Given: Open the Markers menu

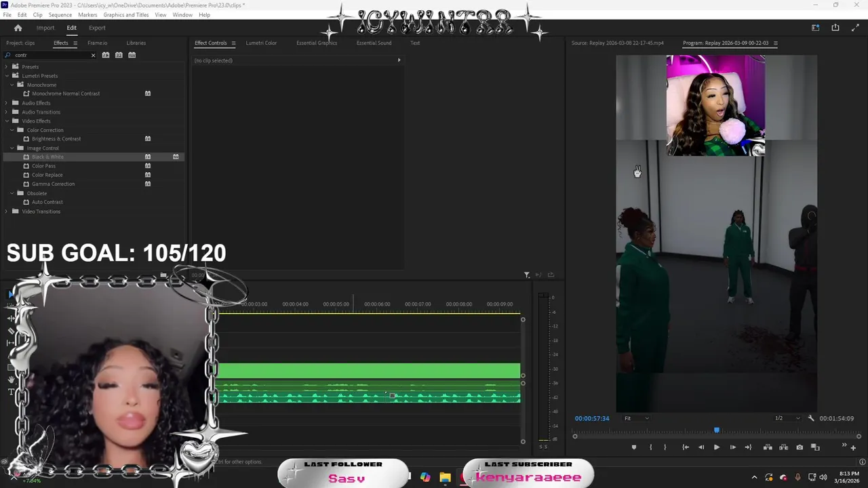Looking at the screenshot, I should click(x=87, y=15).
